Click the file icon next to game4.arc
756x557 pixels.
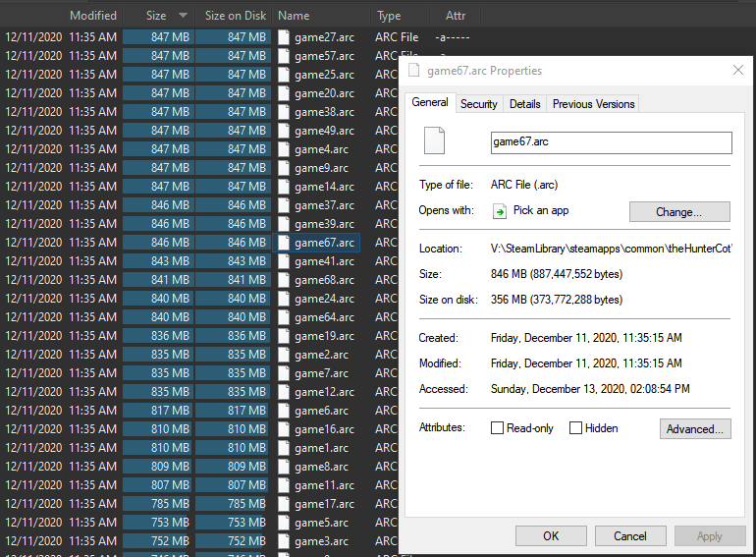284,149
